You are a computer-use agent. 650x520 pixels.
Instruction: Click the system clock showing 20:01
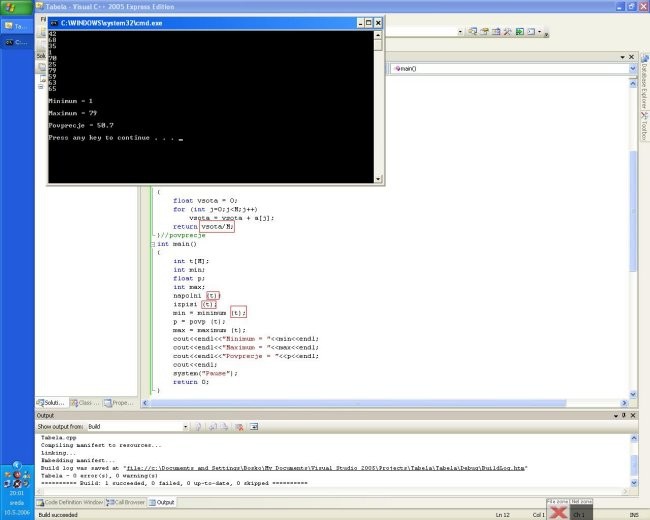[17, 493]
